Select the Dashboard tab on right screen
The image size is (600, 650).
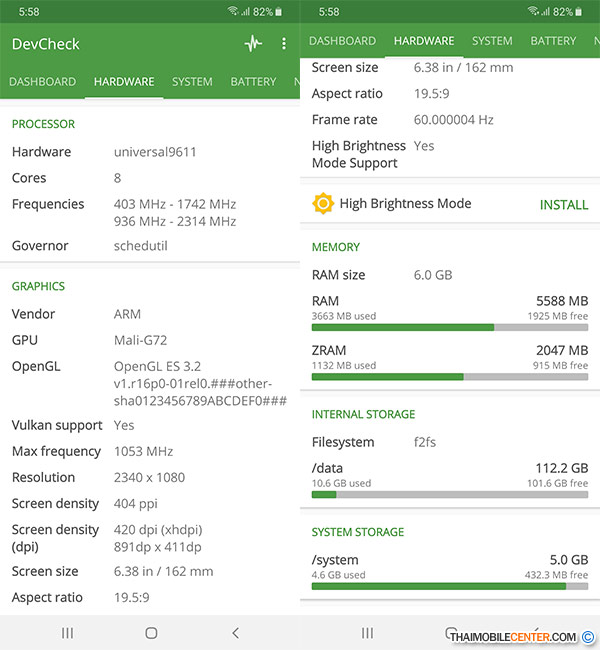[x=342, y=41]
